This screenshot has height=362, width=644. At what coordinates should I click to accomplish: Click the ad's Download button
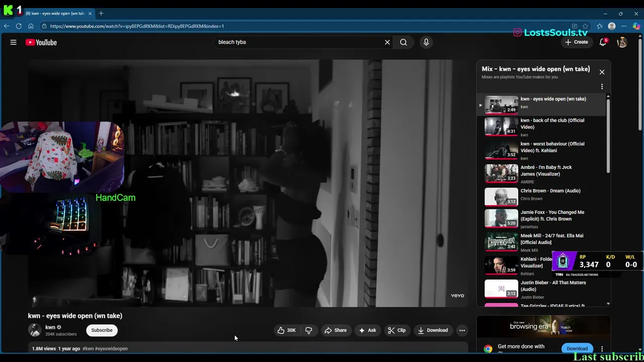pyautogui.click(x=577, y=348)
